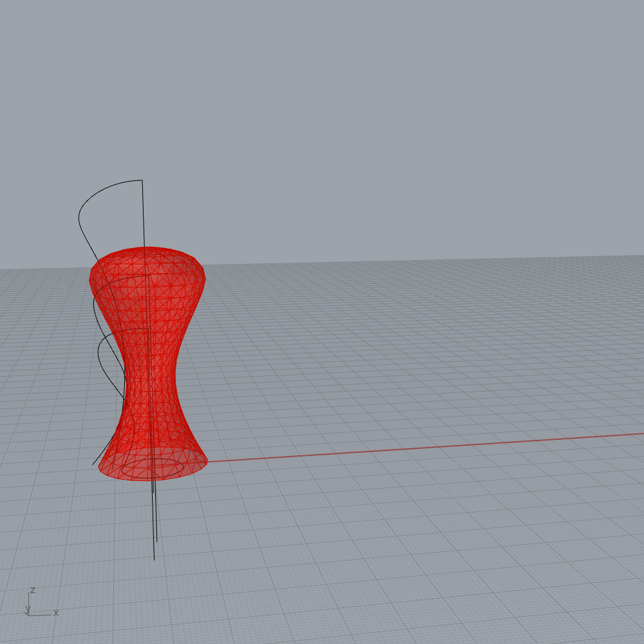Click the black curve end at the mesh base
644x644 pixels.
coord(93,464)
